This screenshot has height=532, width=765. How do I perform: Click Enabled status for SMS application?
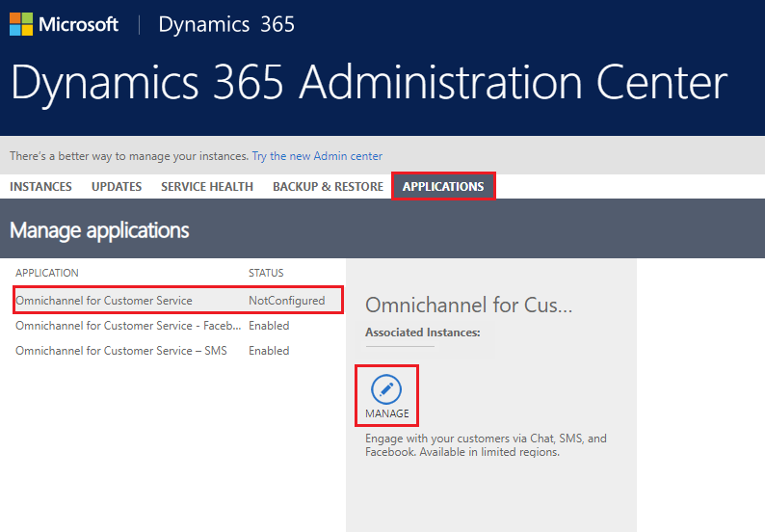coord(269,351)
